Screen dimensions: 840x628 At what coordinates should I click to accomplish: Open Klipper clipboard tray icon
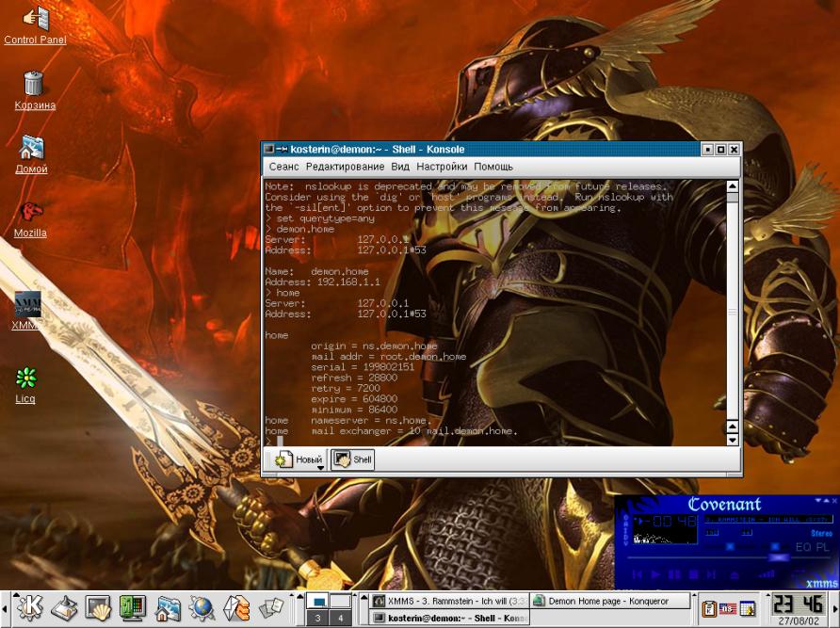coord(709,609)
